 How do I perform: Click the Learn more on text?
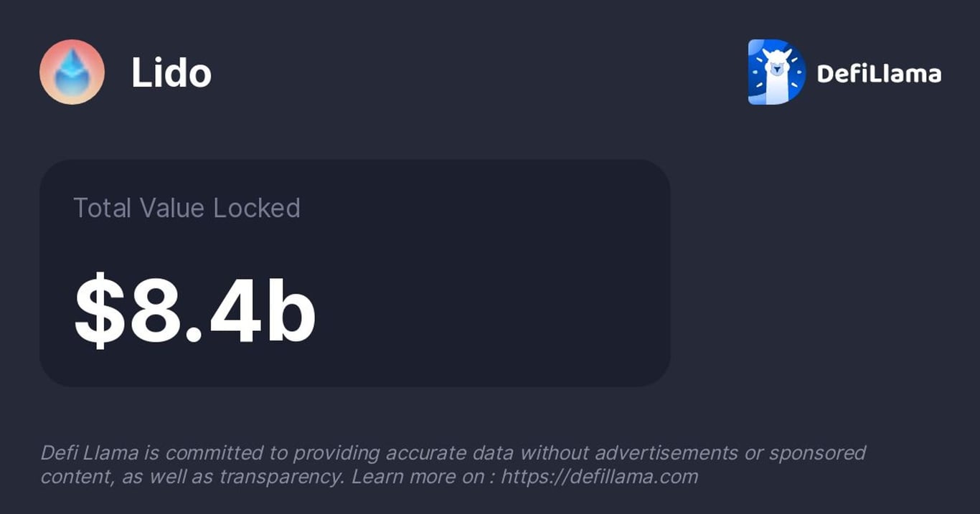(418, 477)
